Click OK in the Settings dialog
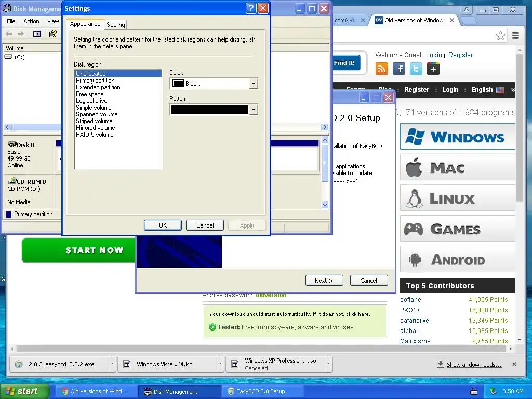532x399 pixels. coord(163,225)
